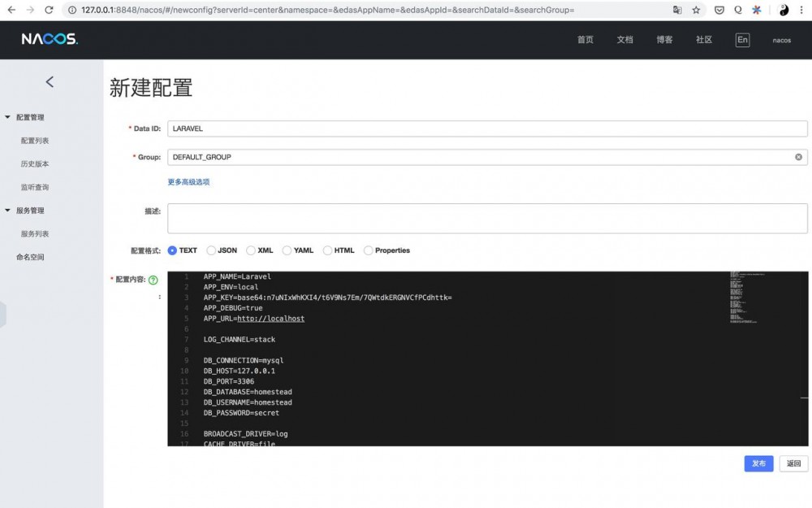Select the JSON configuration format
This screenshot has height=508, width=812.
coord(209,250)
